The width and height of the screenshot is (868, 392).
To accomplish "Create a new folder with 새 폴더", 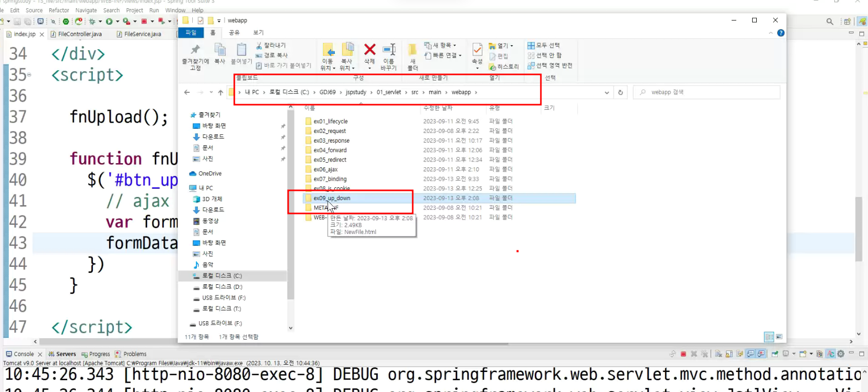I will tap(413, 57).
